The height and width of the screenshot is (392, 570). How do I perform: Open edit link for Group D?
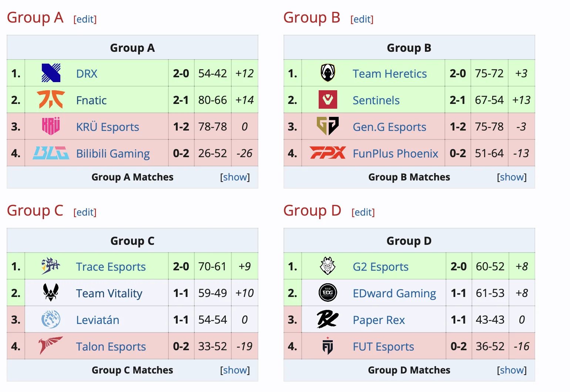(363, 212)
